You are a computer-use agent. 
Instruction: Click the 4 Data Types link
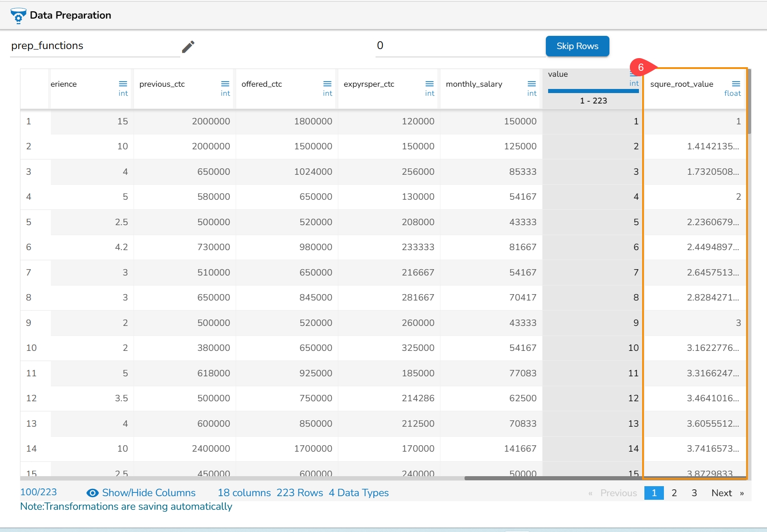click(358, 493)
